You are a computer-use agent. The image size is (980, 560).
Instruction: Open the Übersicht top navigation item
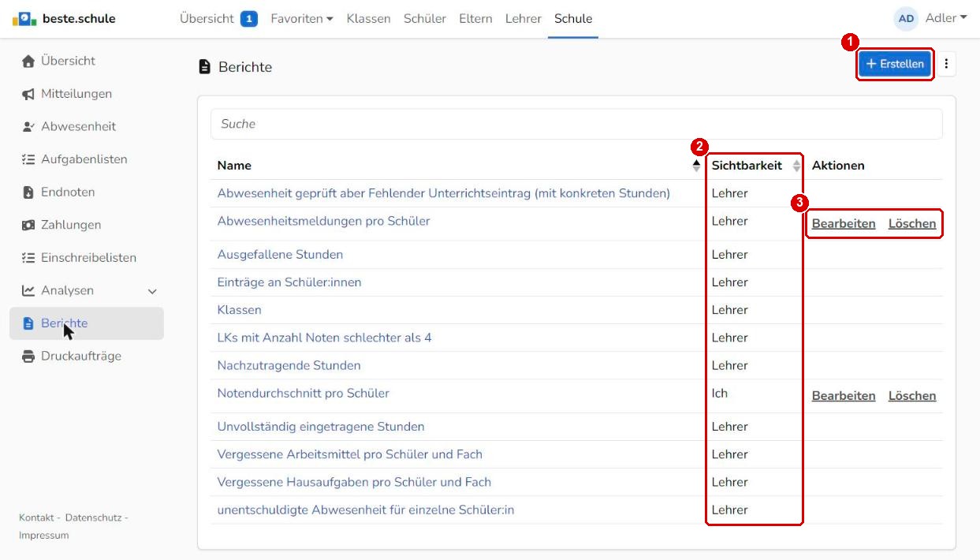pos(207,18)
